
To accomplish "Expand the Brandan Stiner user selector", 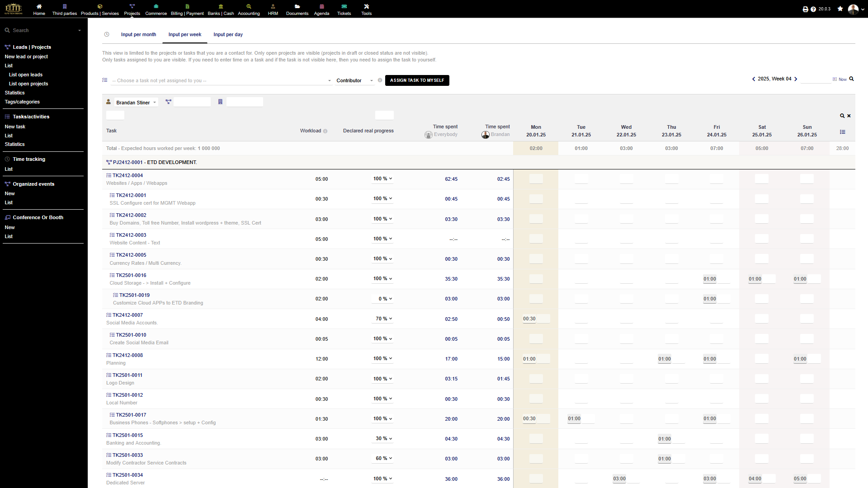I will (x=136, y=103).
